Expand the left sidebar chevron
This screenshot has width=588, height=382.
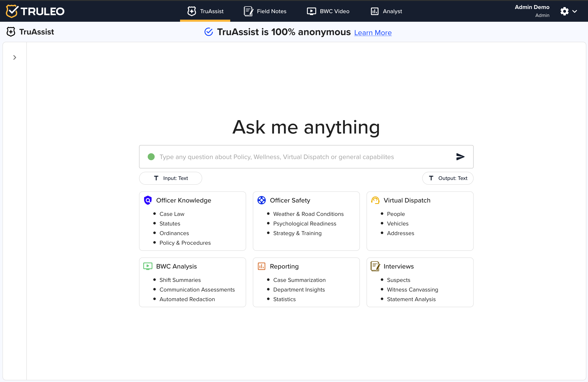[15, 57]
